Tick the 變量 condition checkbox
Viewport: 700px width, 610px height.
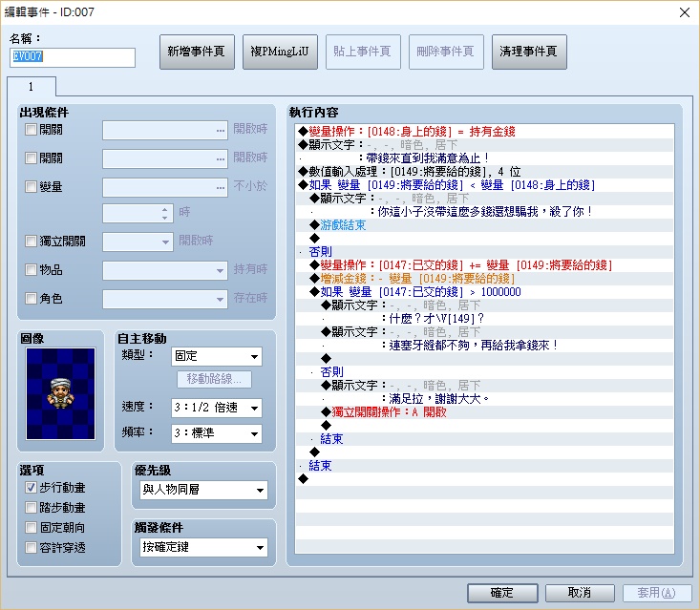pyautogui.click(x=31, y=186)
